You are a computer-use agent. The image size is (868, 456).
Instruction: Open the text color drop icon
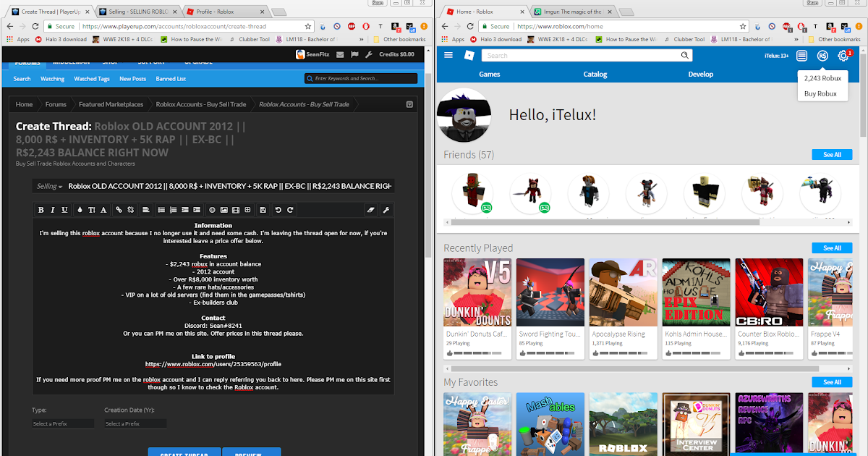[80, 210]
